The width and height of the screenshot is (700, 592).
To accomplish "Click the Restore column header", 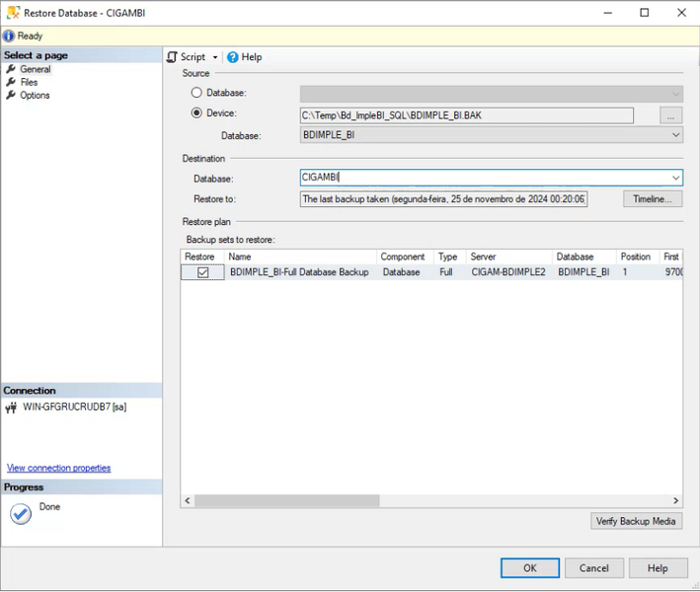I will pos(202,257).
